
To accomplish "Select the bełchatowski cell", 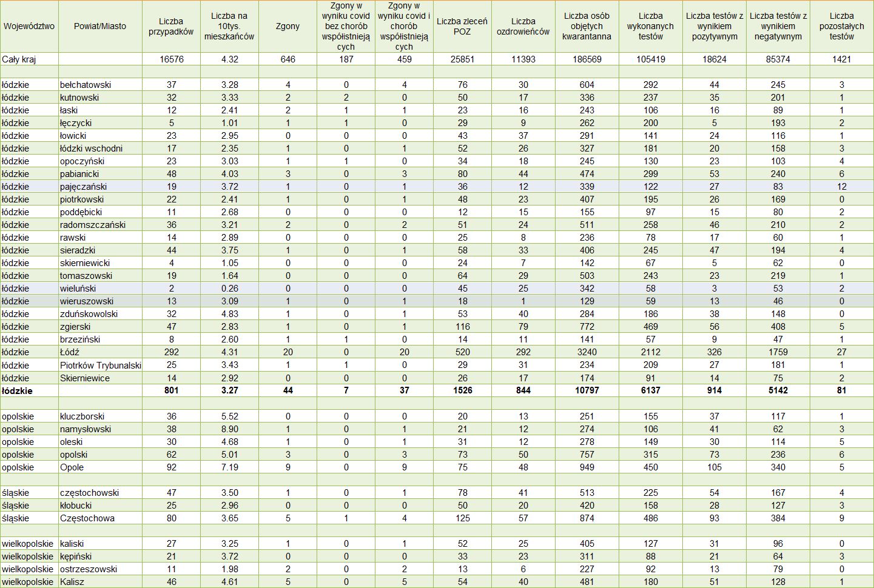I will coord(100,85).
